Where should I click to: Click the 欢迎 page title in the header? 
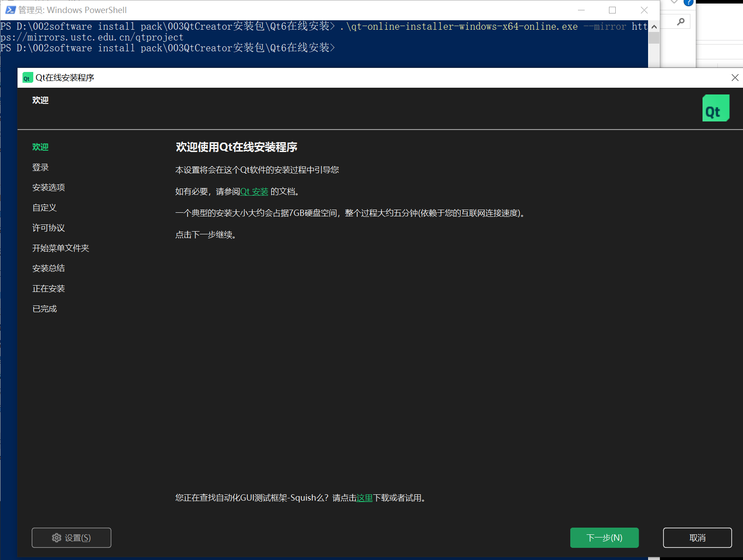tap(40, 100)
